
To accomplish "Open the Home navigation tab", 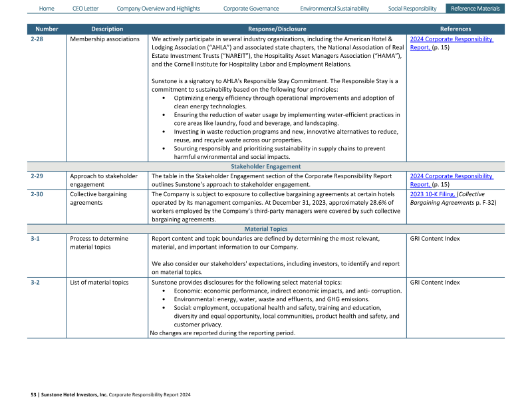I will (47, 9).
